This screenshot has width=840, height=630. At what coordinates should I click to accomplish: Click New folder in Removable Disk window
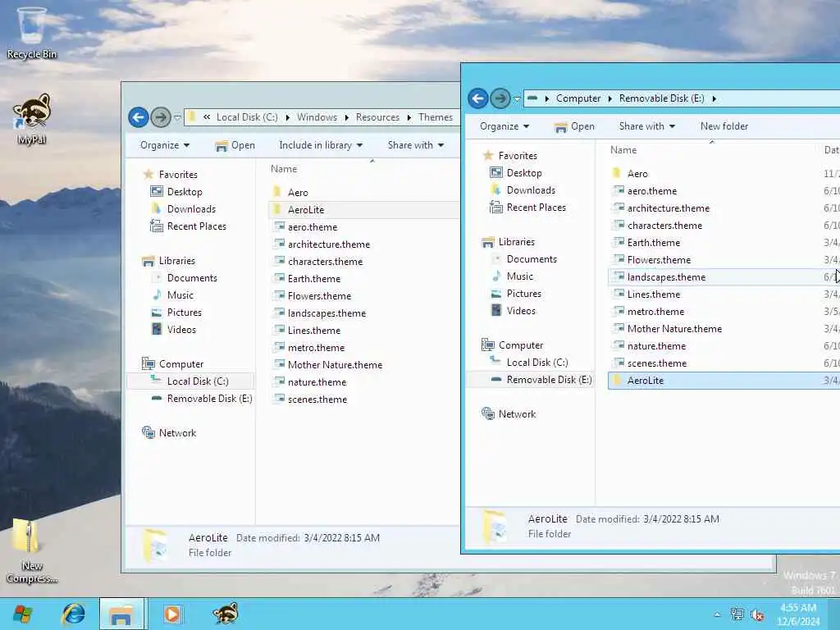click(724, 126)
